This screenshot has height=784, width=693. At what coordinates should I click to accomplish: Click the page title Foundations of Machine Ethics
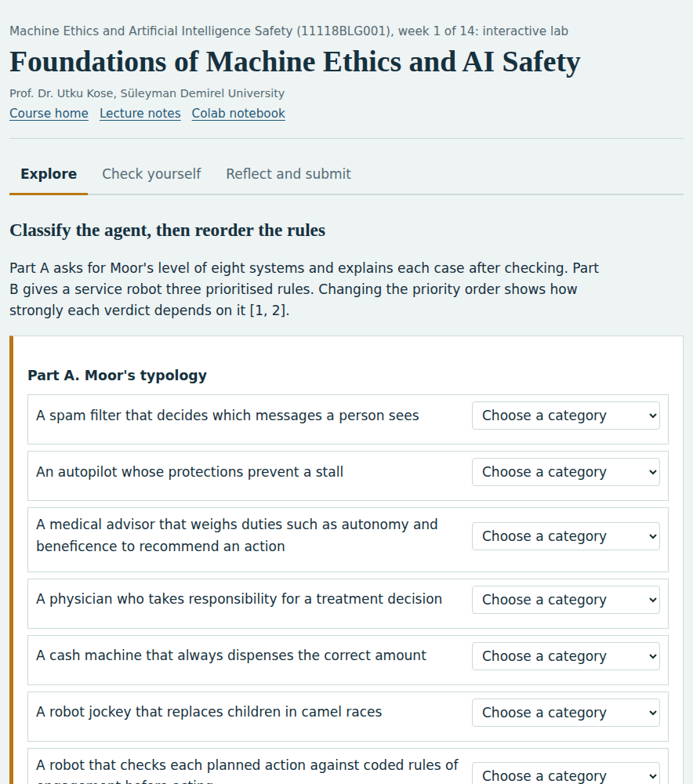(295, 62)
